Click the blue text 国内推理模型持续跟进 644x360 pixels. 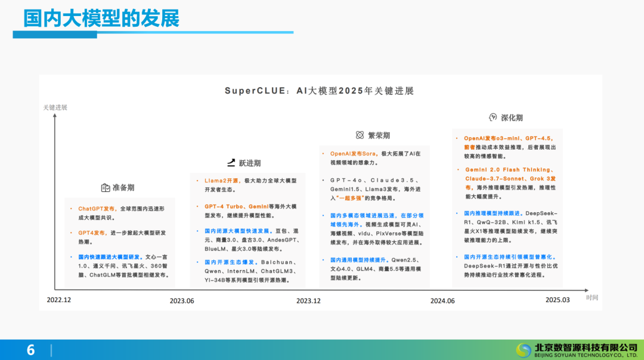[493, 213]
